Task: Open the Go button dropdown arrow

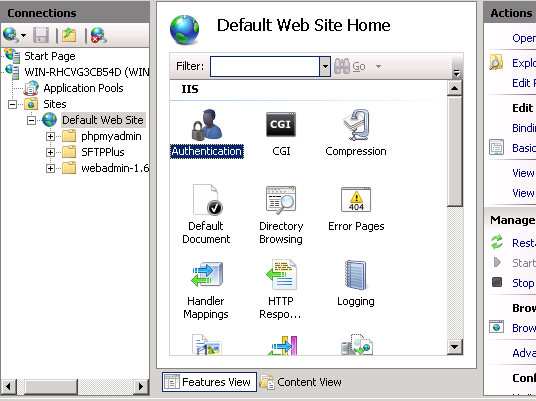Action: tap(378, 66)
